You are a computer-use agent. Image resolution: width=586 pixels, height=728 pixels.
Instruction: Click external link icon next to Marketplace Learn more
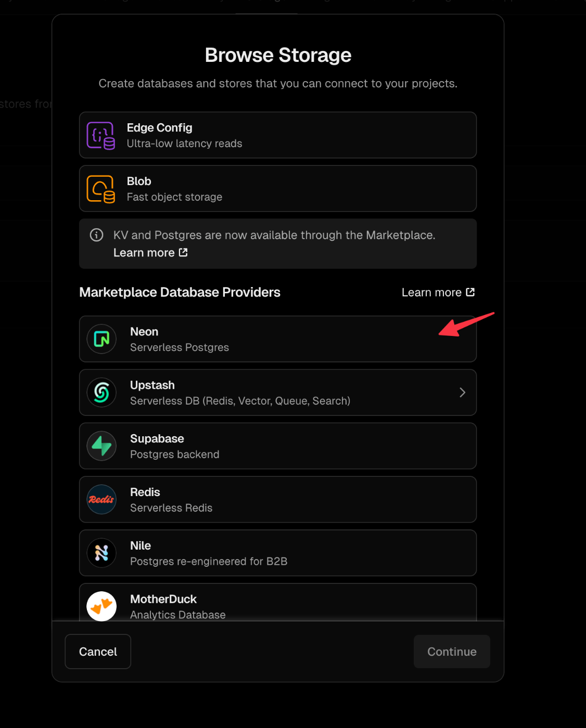point(470,292)
